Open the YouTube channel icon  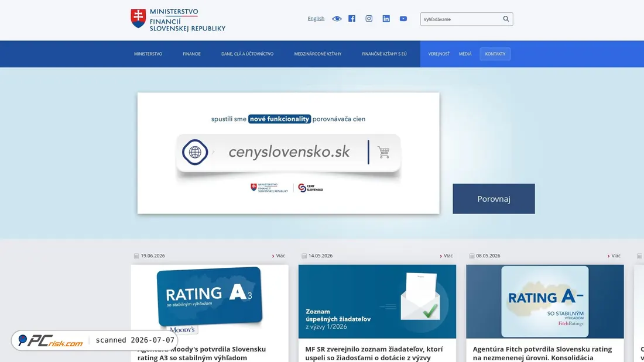(x=403, y=19)
